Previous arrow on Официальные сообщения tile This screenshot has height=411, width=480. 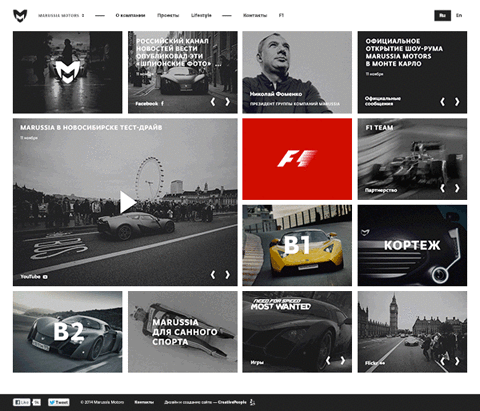443,102
